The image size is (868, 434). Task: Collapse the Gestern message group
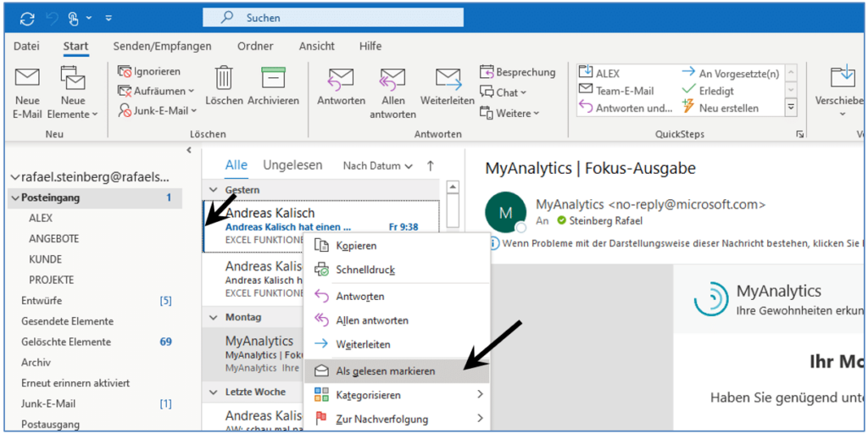213,189
